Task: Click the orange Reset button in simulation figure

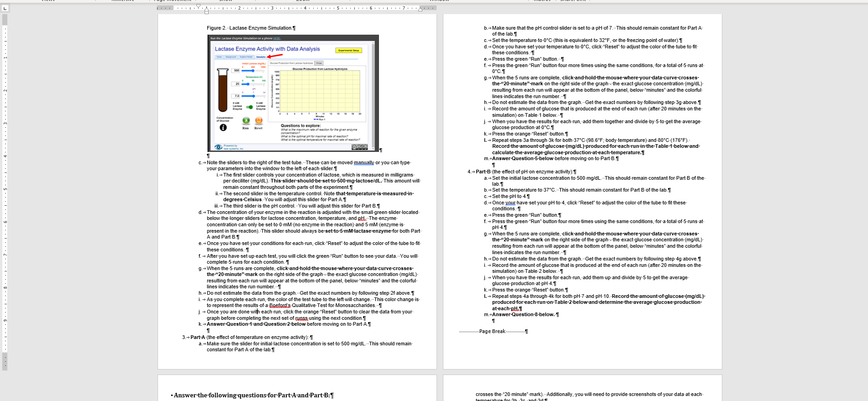Action: 258,120
